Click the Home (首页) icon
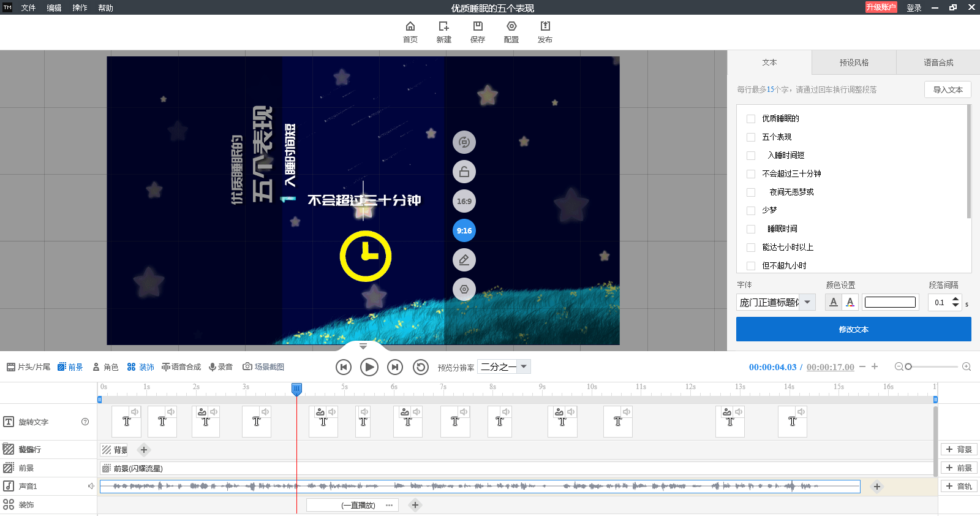 [410, 26]
